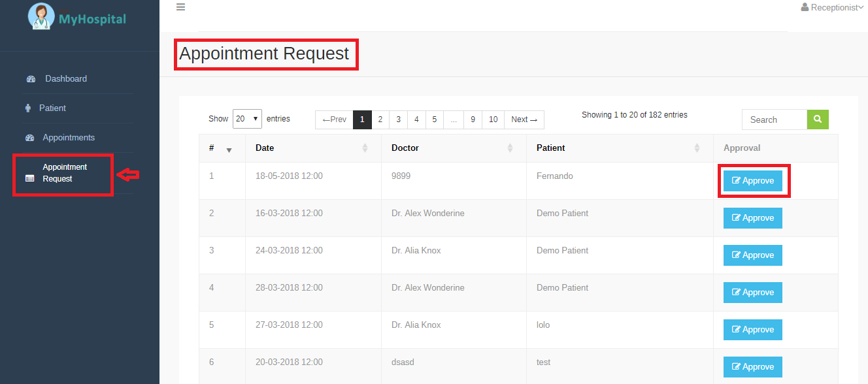Click Showing 1 to 20 of 182 entries text
This screenshot has width=868, height=384.
click(x=635, y=115)
